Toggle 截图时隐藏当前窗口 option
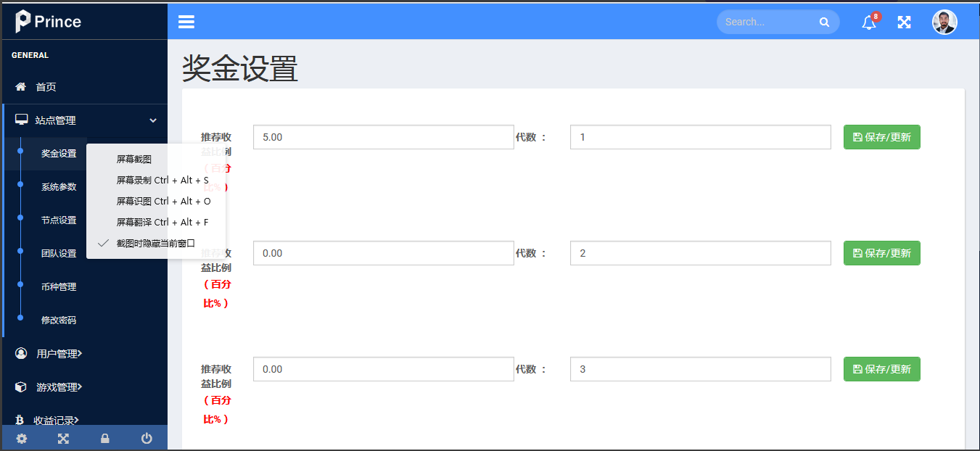980x451 pixels. [155, 244]
